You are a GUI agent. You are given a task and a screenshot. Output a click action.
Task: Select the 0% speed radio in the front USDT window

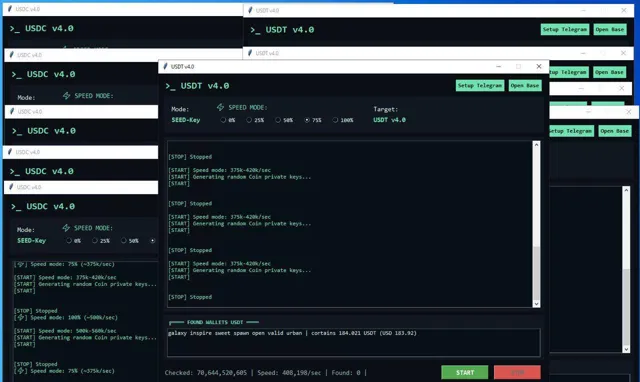pyautogui.click(x=223, y=120)
